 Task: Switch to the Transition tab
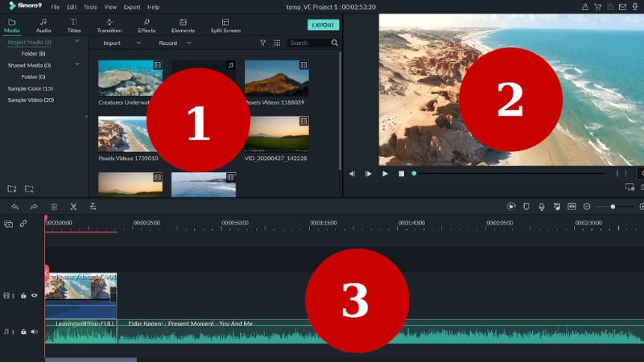point(109,25)
